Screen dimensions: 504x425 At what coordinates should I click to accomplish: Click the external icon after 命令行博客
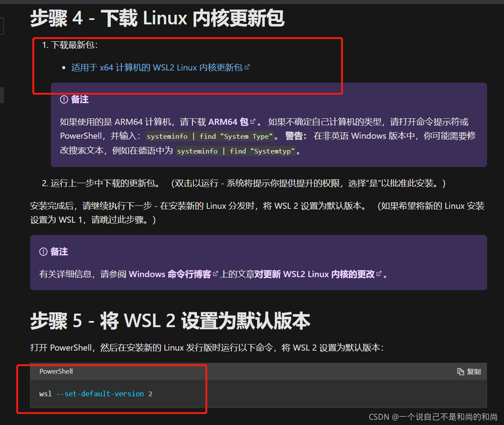tap(215, 274)
